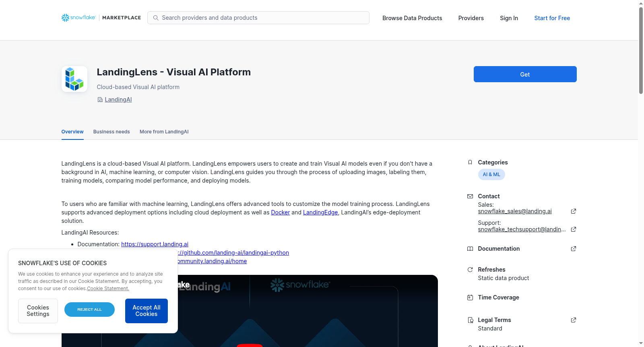Open the LandingEdge link
Viewport: 644px width, 347px height.
(320, 212)
